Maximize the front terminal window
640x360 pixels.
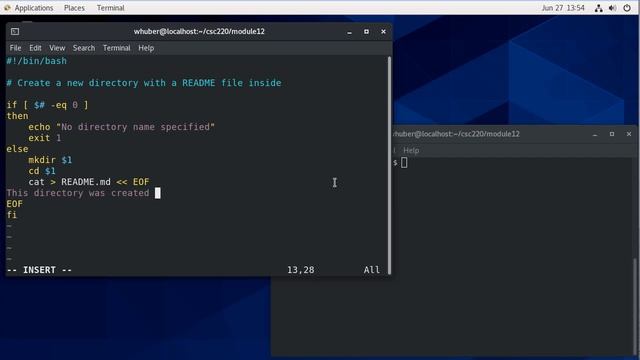point(366,31)
